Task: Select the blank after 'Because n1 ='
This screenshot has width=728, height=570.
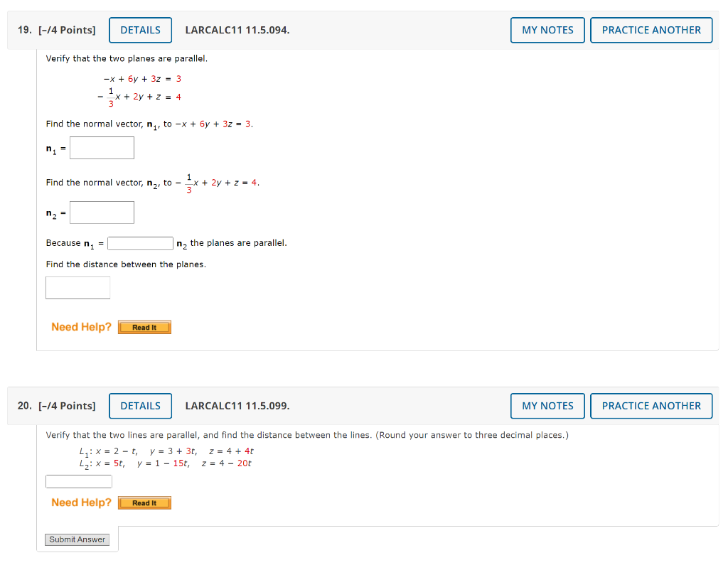Action: click(x=140, y=242)
